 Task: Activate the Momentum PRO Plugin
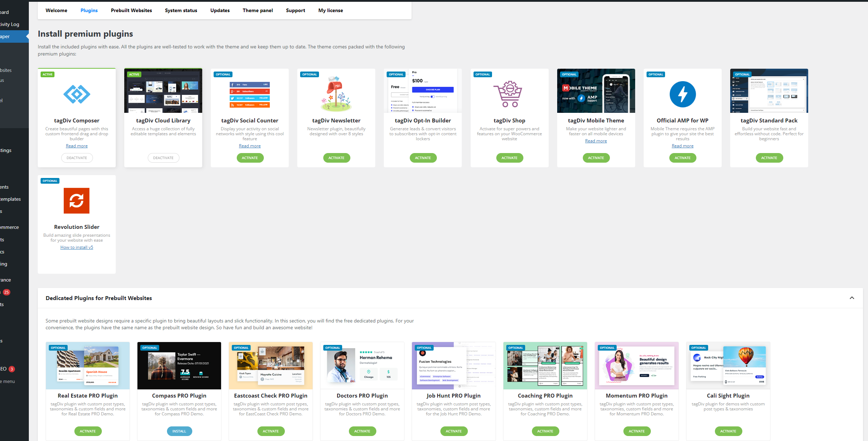637,431
